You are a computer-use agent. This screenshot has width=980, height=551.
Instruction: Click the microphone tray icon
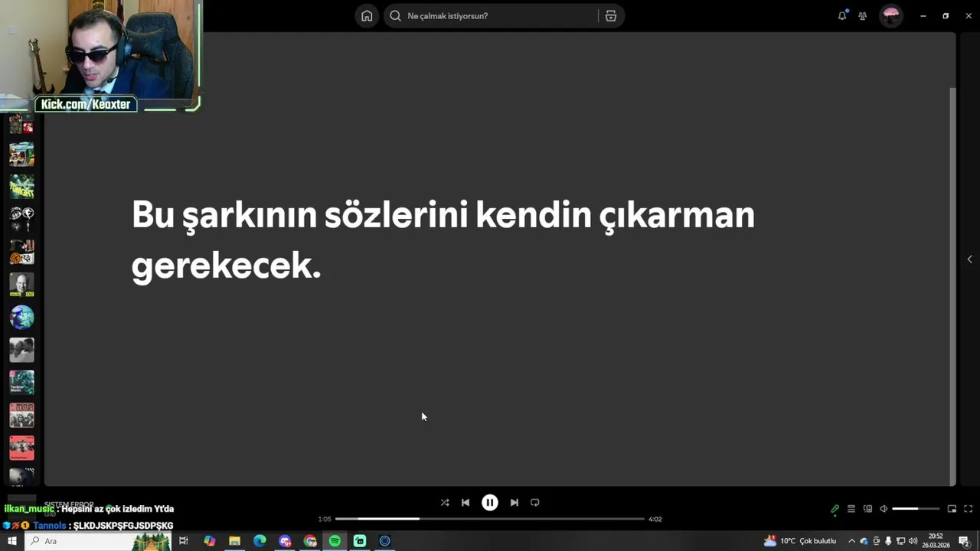pyautogui.click(x=888, y=541)
